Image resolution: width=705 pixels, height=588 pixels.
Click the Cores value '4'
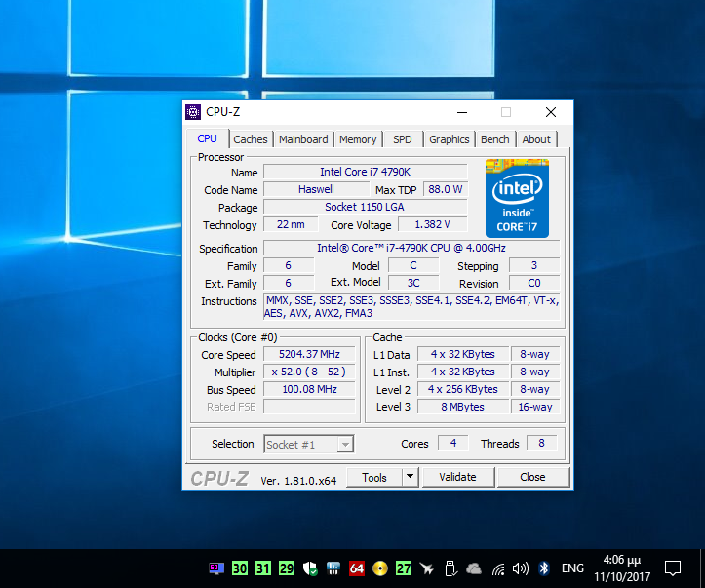tap(453, 444)
